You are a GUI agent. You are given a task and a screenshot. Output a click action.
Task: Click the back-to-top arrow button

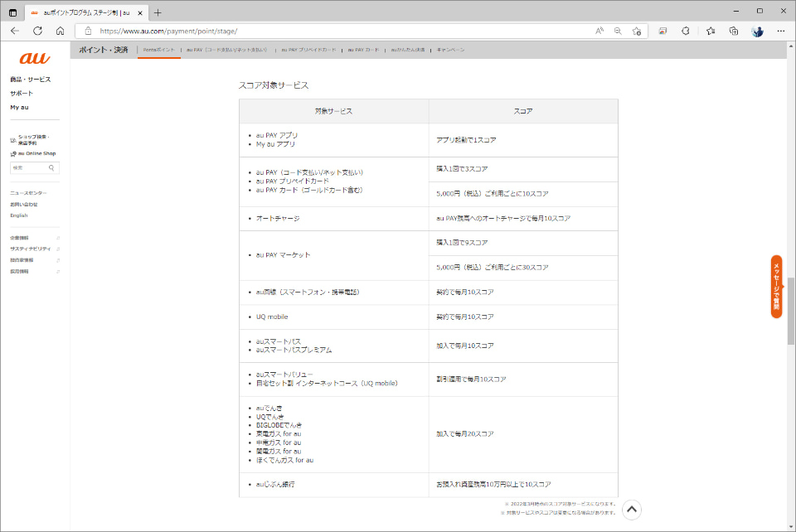coord(632,510)
